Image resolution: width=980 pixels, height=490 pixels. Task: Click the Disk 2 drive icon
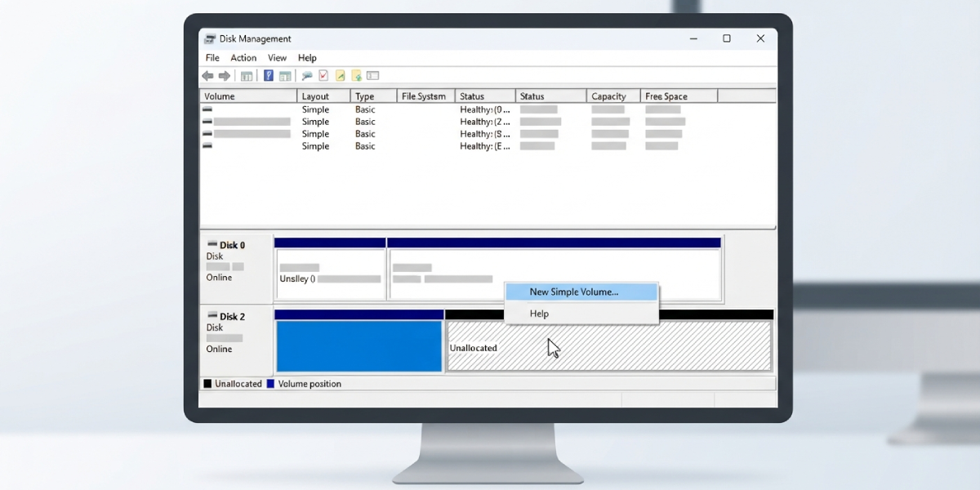[x=212, y=316]
